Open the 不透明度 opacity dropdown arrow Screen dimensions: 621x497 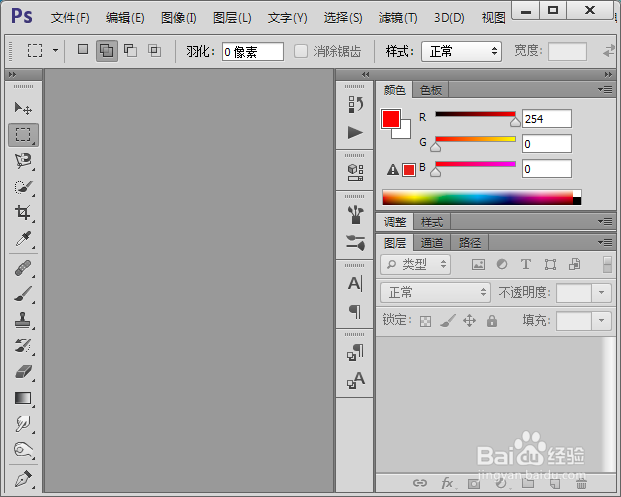coord(601,293)
